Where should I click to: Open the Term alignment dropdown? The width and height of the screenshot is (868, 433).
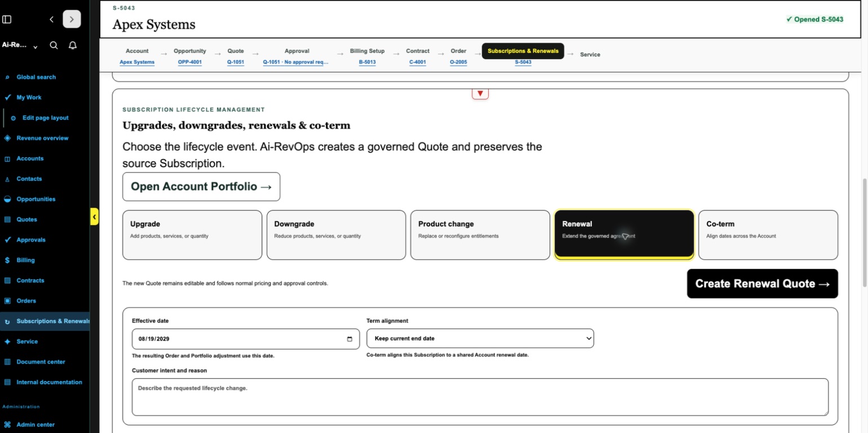click(480, 338)
